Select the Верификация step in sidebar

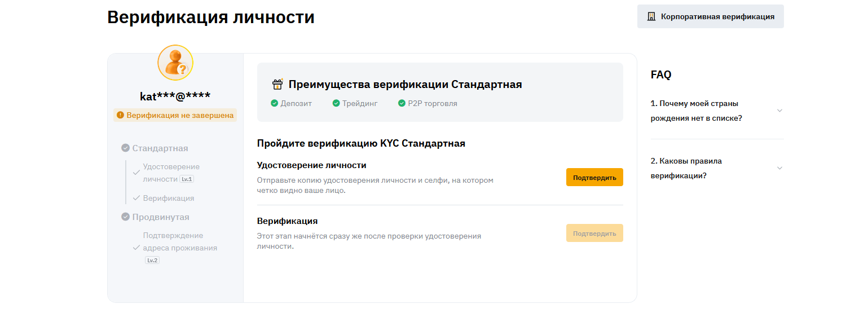pos(168,198)
